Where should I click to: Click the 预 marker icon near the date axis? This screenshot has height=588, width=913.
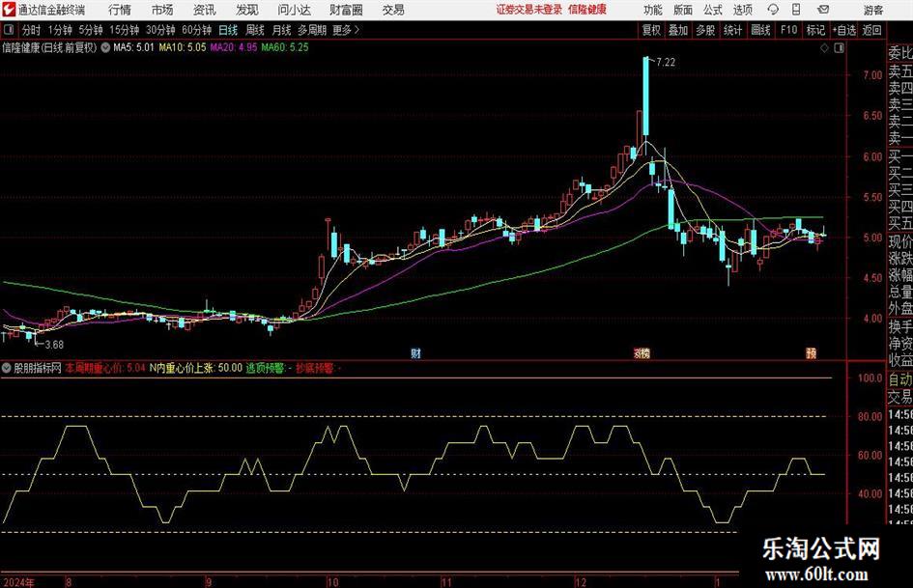click(x=812, y=352)
